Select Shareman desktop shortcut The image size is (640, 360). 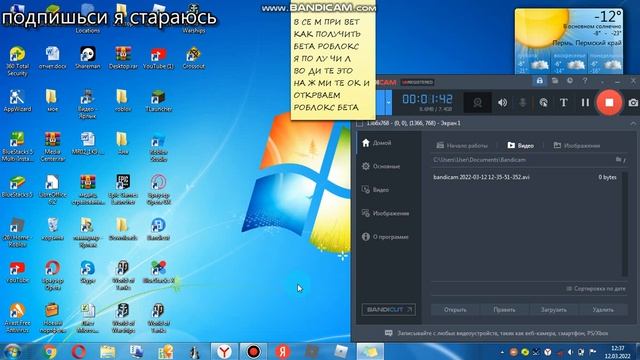tap(87, 58)
